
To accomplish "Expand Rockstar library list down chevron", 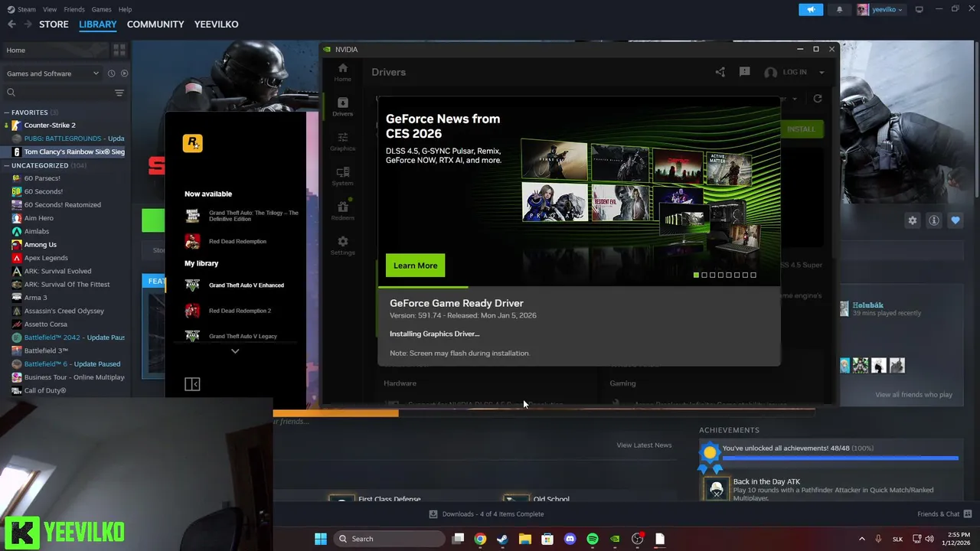I will (x=235, y=351).
